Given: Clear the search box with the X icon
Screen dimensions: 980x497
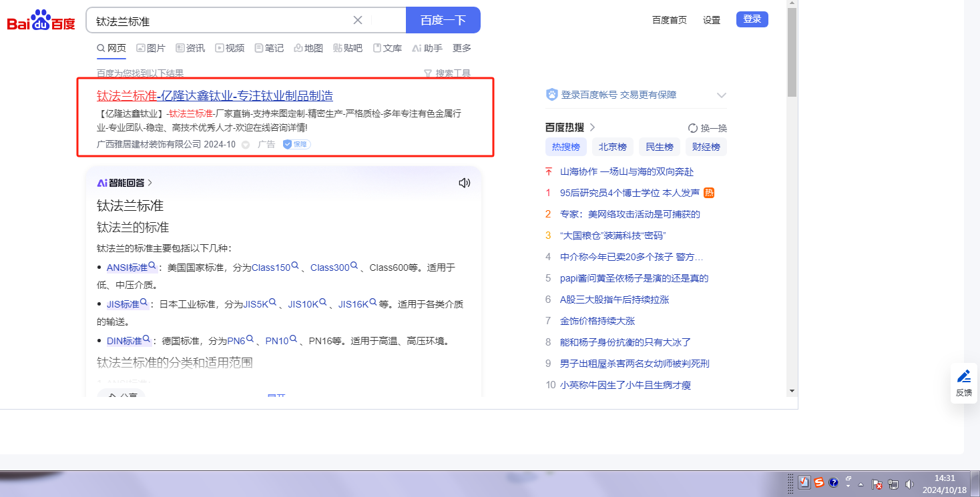Looking at the screenshot, I should pyautogui.click(x=358, y=20).
